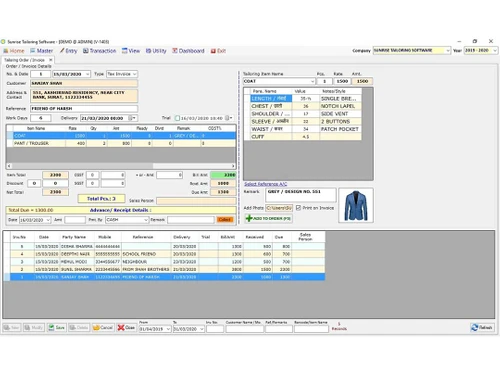Screen dimensions: 500x375
Task: Open the Home menu
Action: point(14,51)
